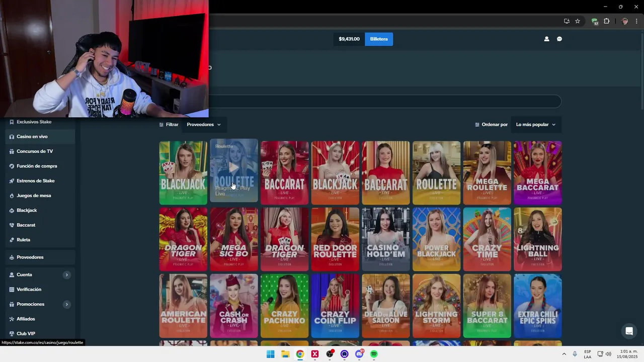This screenshot has width=644, height=362.
Task: Open the chat bubble icon in header
Action: point(559,39)
